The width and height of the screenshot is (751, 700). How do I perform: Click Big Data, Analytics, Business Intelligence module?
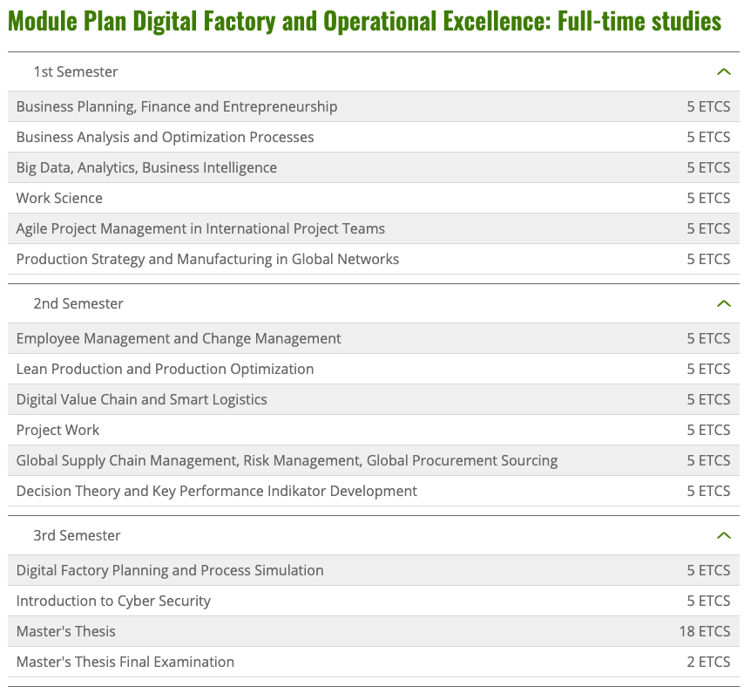[x=374, y=167]
